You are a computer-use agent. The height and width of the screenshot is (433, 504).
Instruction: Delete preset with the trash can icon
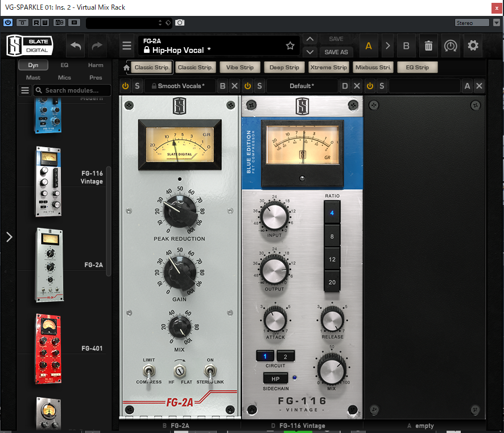coord(428,46)
